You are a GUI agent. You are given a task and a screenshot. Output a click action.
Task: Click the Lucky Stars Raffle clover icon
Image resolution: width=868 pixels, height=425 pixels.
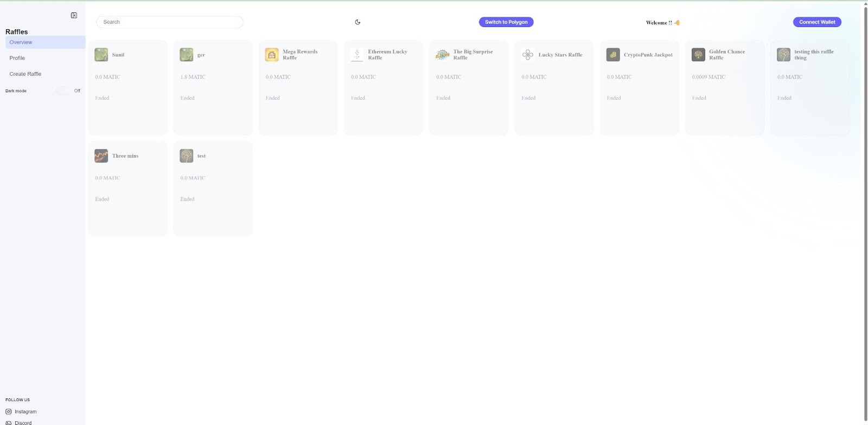(x=527, y=55)
